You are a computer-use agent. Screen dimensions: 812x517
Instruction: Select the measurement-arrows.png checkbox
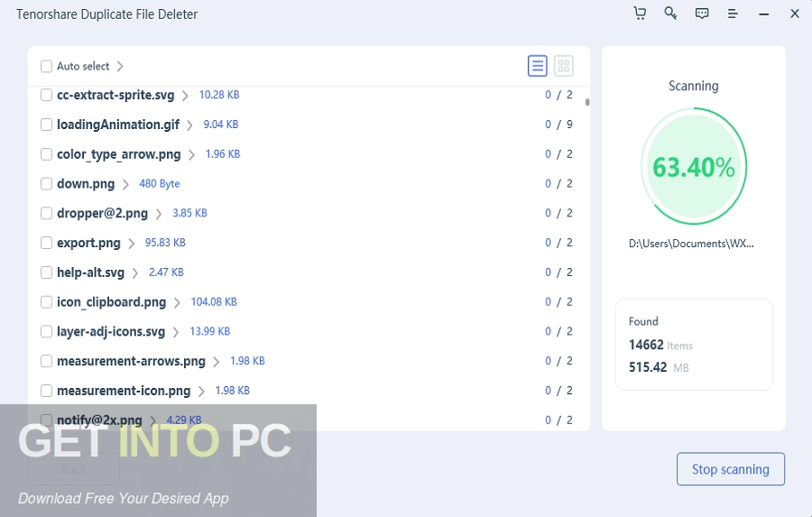pyautogui.click(x=47, y=361)
